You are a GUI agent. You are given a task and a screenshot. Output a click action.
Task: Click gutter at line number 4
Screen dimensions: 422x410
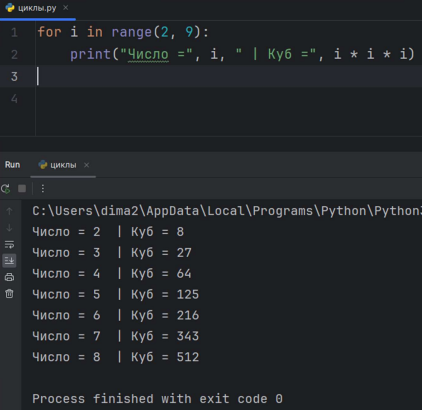point(14,99)
